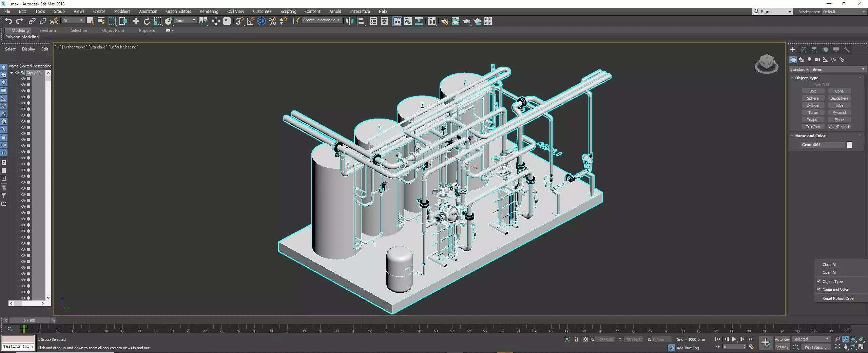Image resolution: width=868 pixels, height=353 pixels.
Task: Open Create Selection Set dropdown
Action: click(321, 20)
